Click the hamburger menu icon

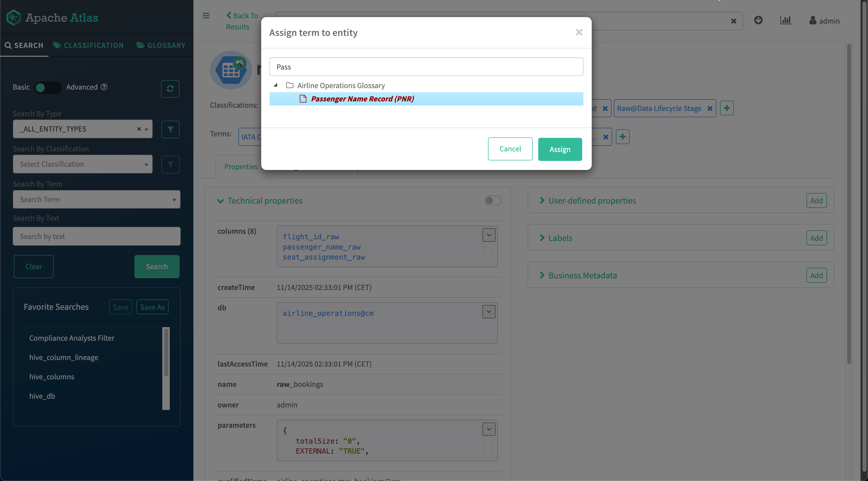[x=206, y=16]
